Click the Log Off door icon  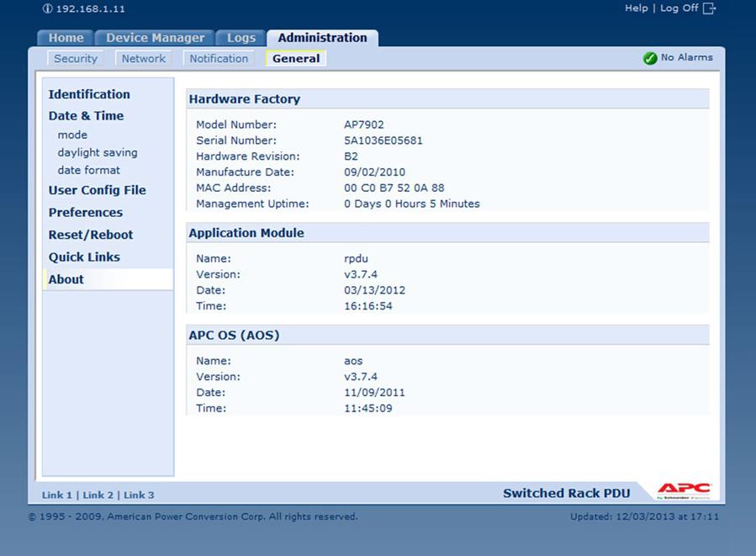pyautogui.click(x=709, y=8)
